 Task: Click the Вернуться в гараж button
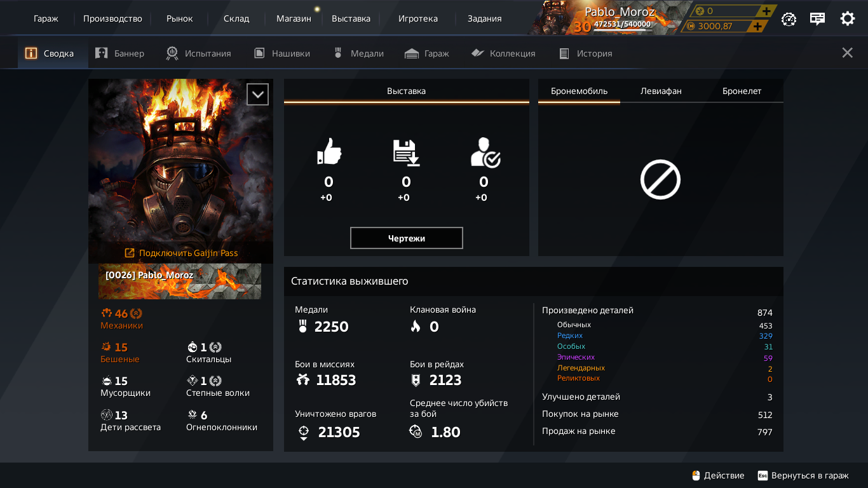[x=803, y=475]
